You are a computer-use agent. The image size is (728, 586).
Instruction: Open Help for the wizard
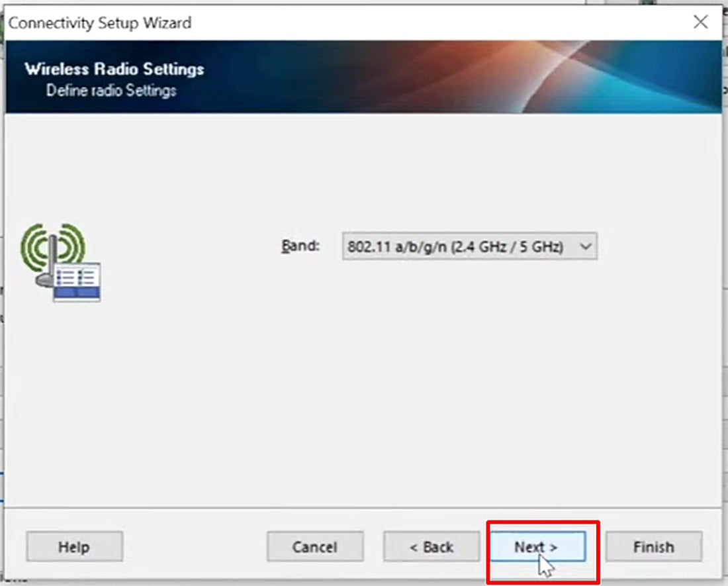click(x=74, y=546)
